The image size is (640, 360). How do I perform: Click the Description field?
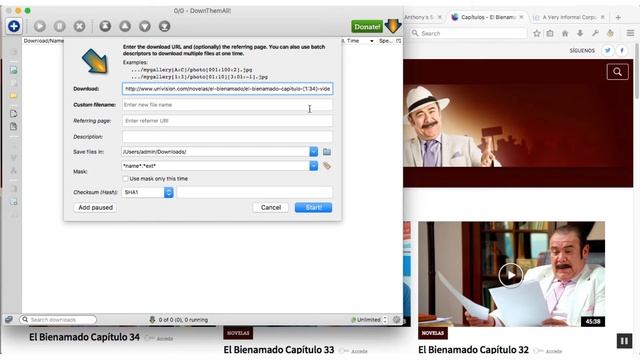pos(227,137)
